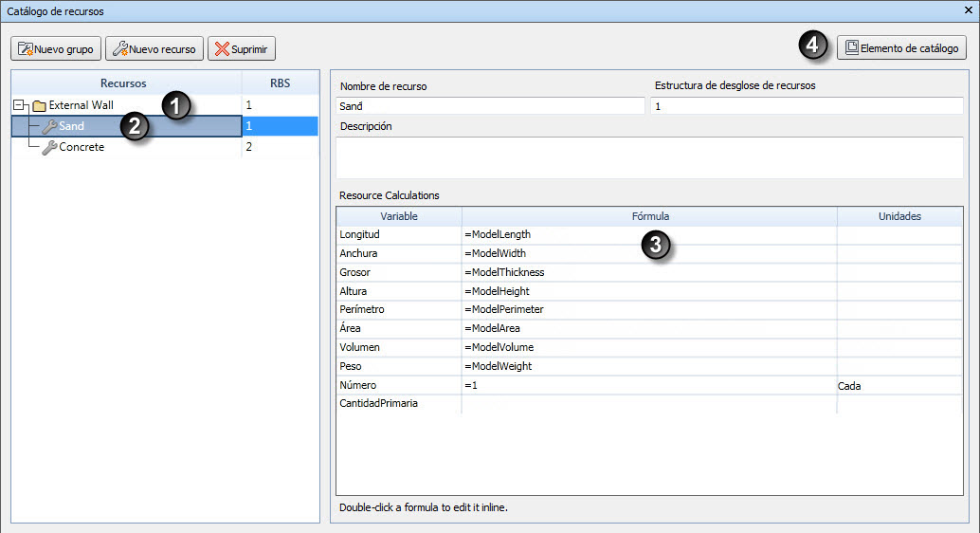Click the Fórmula column header
Image resolution: width=980 pixels, height=533 pixels.
tap(650, 216)
